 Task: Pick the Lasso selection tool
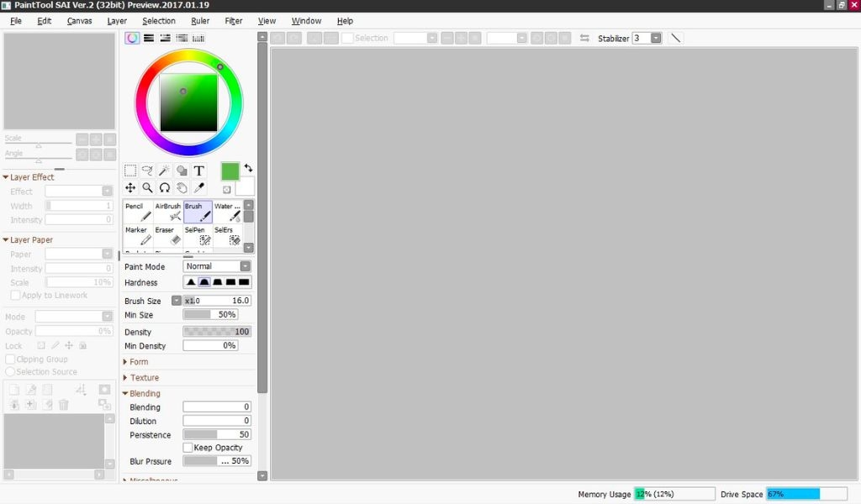(x=148, y=170)
